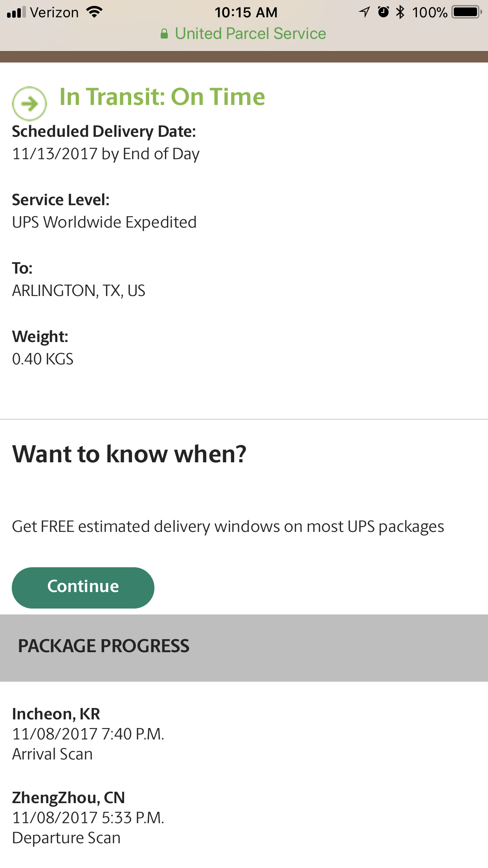Tap the 10:15 AM clock in status bar
Viewport: 488px width, 868px height.
coord(246,13)
